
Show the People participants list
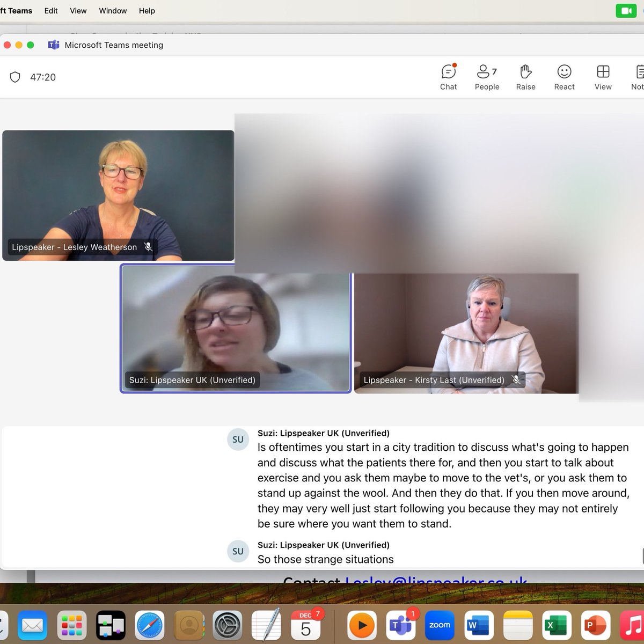(486, 77)
